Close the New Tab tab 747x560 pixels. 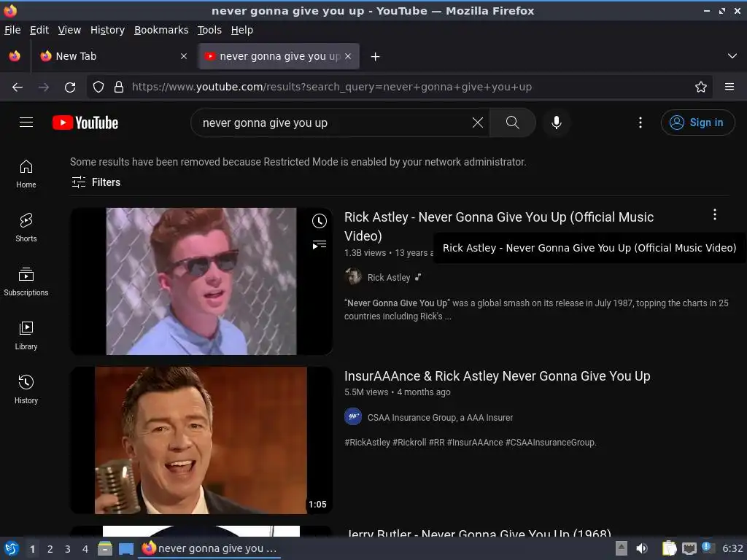pyautogui.click(x=184, y=56)
